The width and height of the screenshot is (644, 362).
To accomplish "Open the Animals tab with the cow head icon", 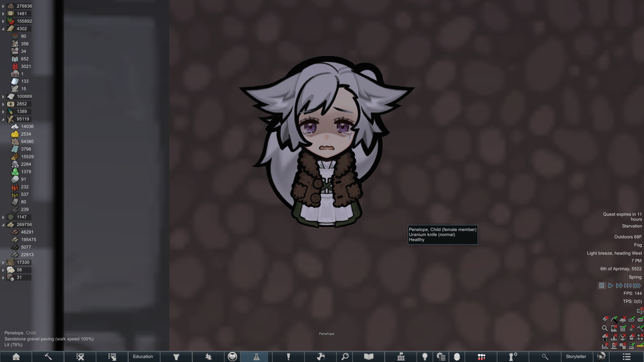I will coord(176,356).
